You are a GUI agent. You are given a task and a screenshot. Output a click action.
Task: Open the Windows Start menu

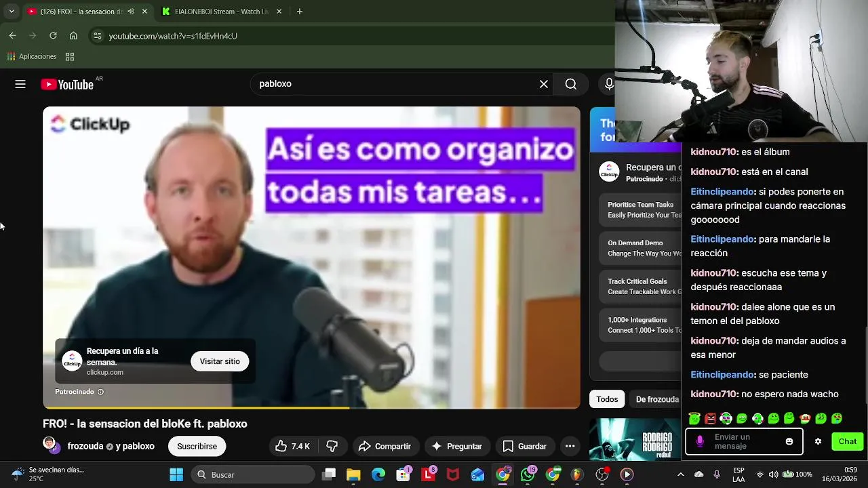point(176,474)
